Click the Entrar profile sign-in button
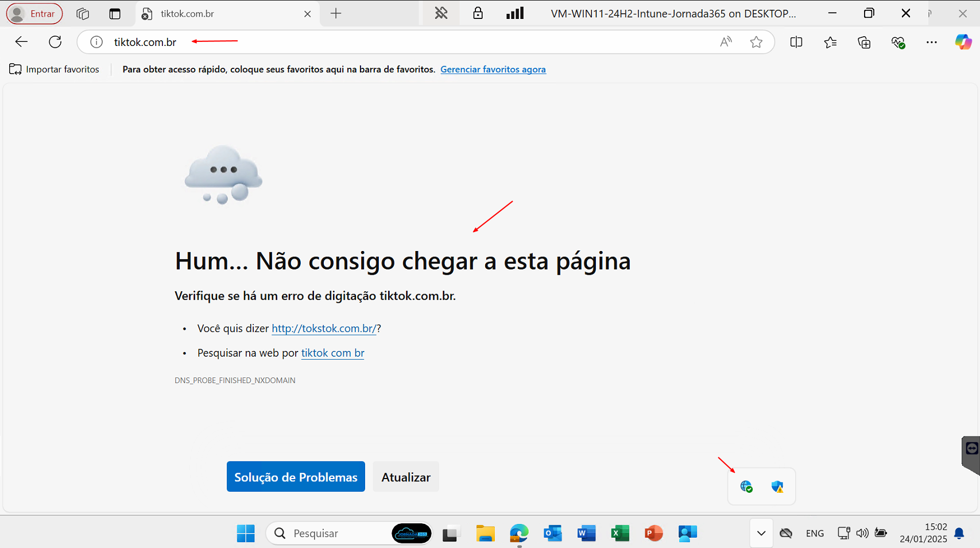The image size is (980, 548). click(x=34, y=14)
